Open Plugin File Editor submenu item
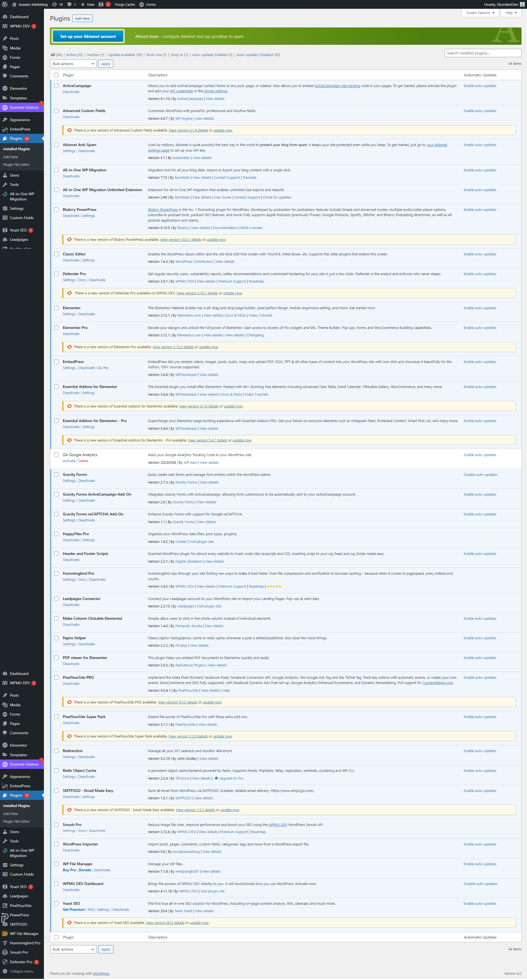Image resolution: width=527 pixels, height=980 pixels. (x=16, y=165)
